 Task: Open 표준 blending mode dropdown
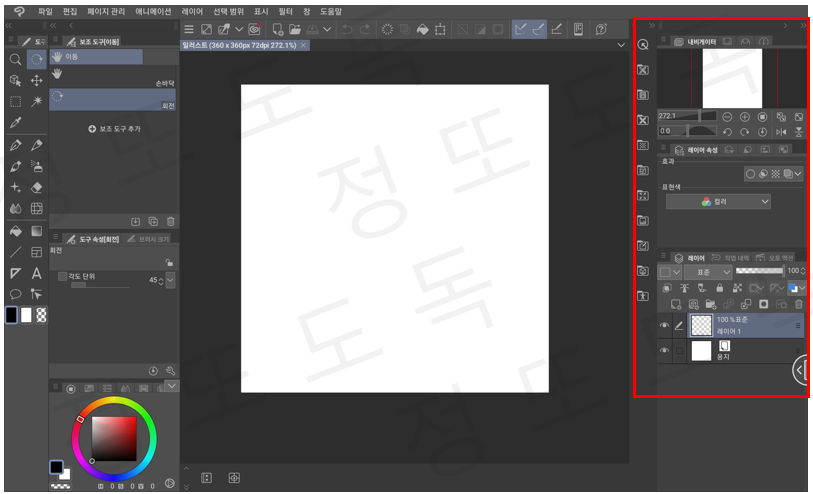708,272
